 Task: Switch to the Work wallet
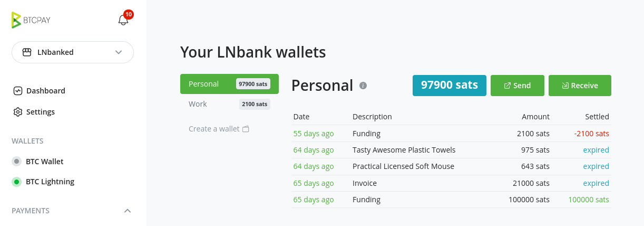229,104
